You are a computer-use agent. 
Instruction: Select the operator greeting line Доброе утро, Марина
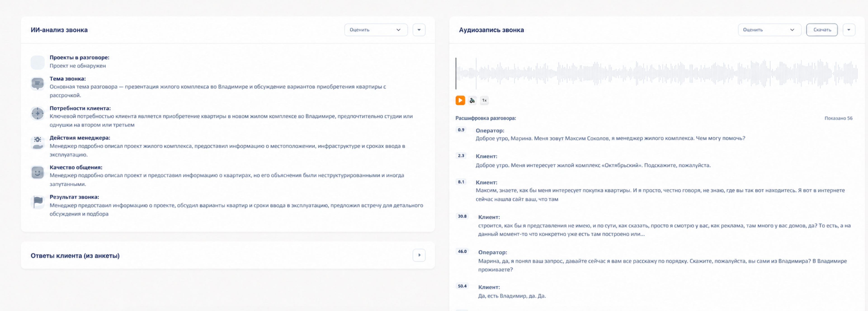610,139
